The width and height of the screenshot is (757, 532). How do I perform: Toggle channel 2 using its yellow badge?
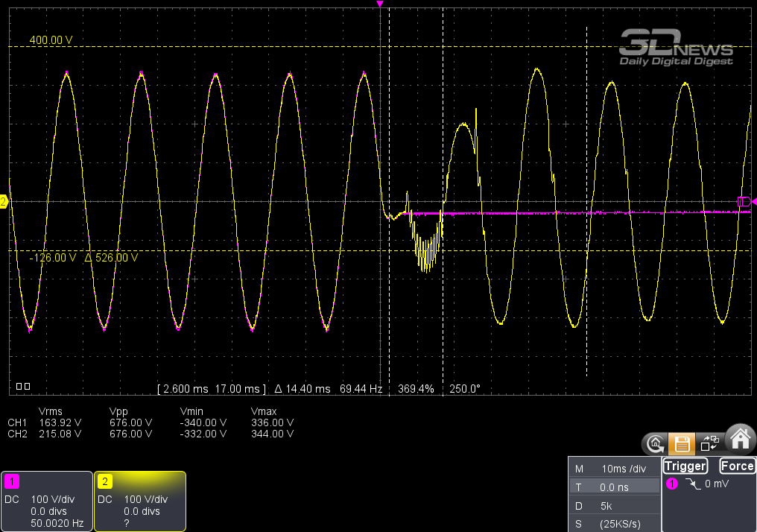pyautogui.click(x=105, y=481)
